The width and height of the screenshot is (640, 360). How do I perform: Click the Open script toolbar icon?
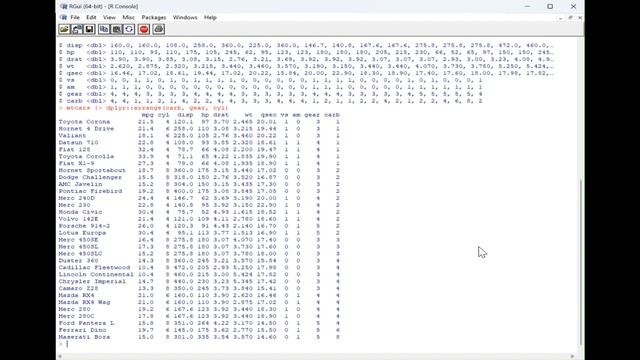tap(64, 29)
